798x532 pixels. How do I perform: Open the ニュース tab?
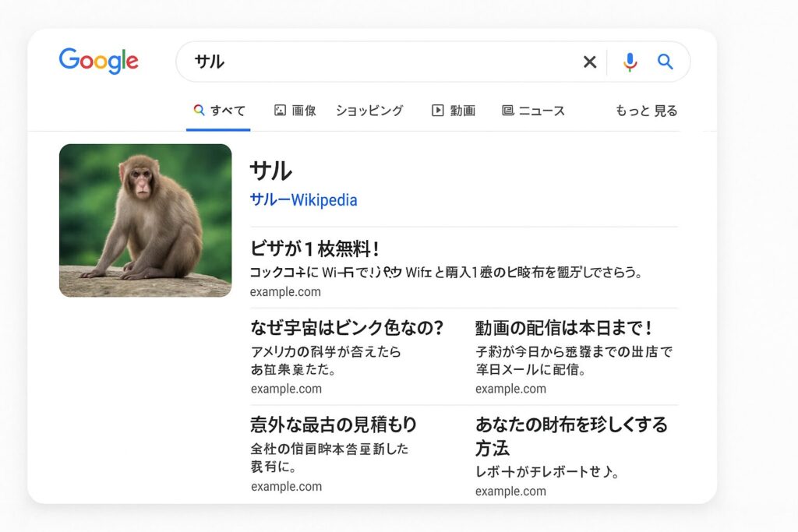tap(542, 111)
